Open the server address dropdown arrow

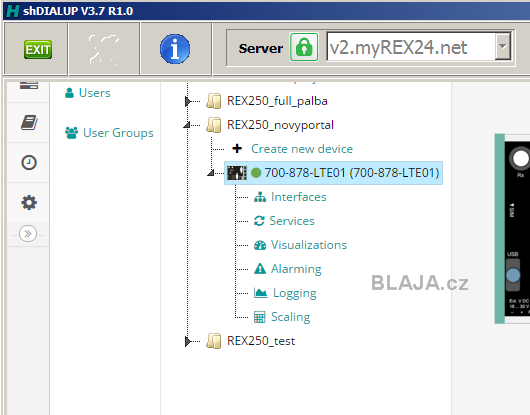[x=503, y=46]
